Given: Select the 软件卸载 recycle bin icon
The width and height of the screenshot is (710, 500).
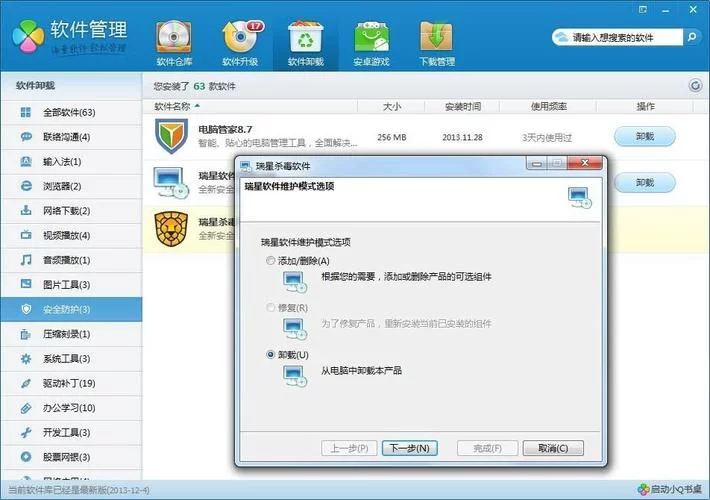Looking at the screenshot, I should (306, 44).
